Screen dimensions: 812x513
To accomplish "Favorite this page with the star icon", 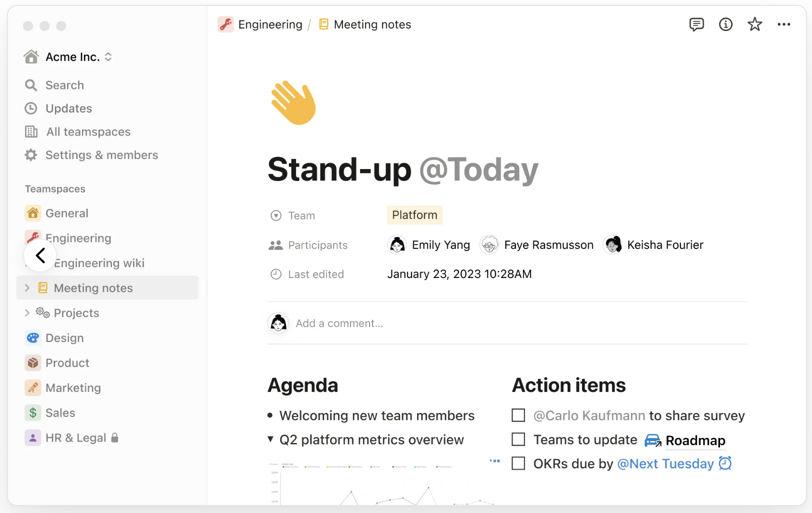I will pyautogui.click(x=754, y=24).
